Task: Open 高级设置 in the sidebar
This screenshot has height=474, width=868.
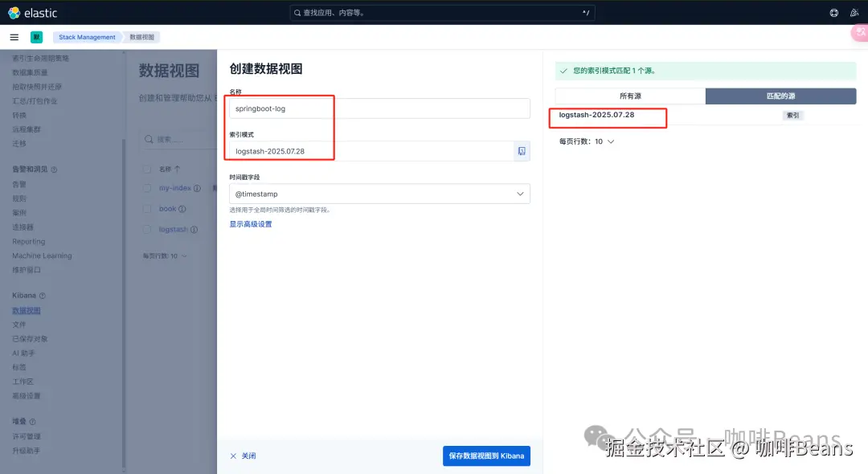Action: click(x=27, y=396)
